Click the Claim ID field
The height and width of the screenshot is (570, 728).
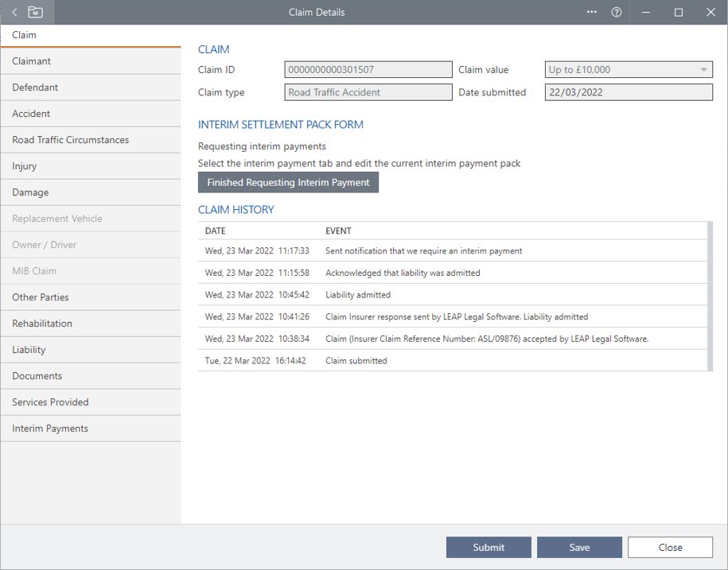pos(368,69)
